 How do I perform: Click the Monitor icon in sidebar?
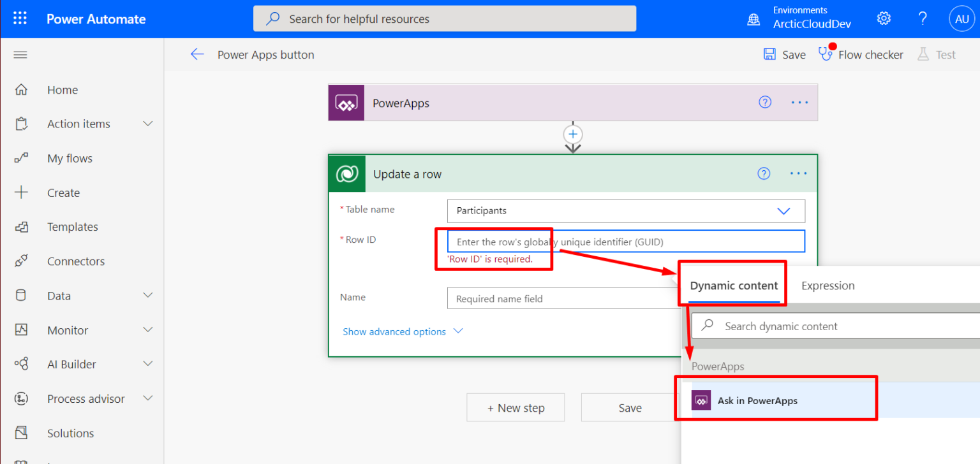pyautogui.click(x=21, y=330)
